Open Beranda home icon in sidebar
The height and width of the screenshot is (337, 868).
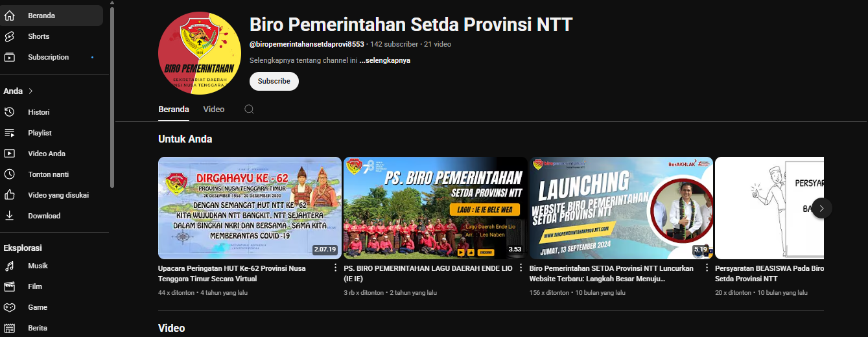coord(9,16)
